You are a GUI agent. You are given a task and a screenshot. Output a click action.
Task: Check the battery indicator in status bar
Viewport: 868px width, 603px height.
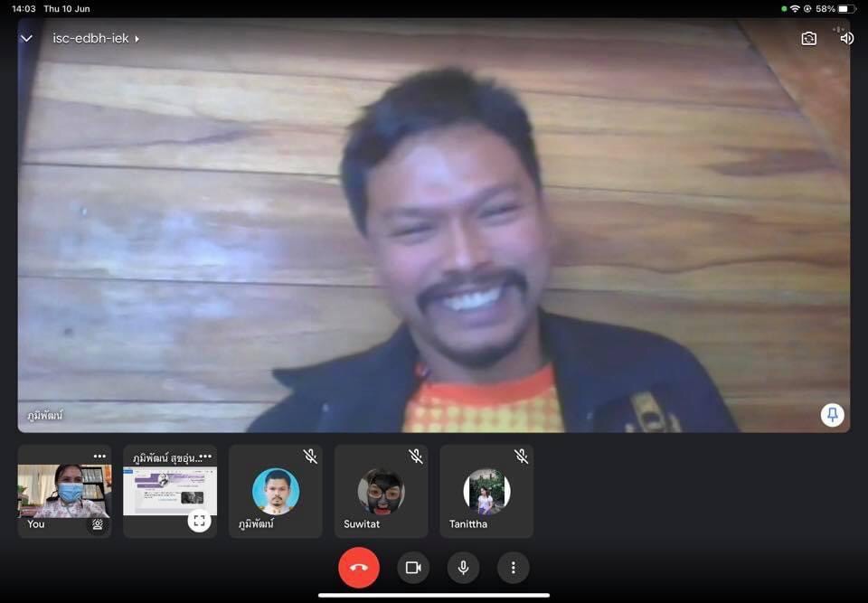(845, 8)
